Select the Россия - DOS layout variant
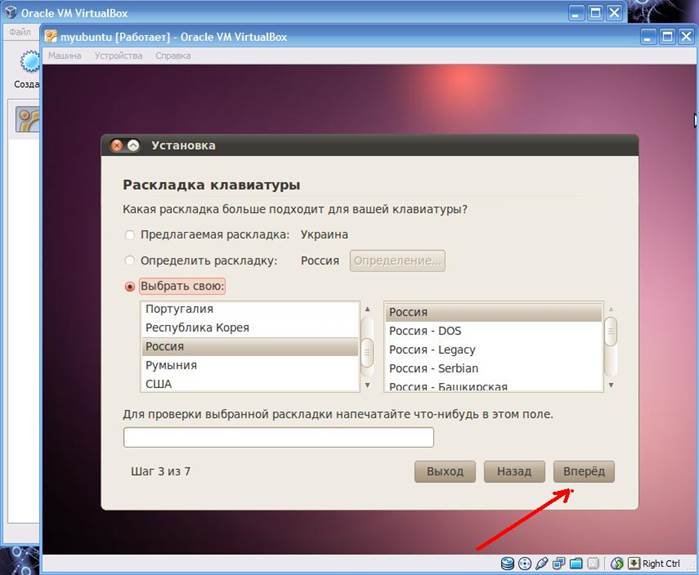Image resolution: width=699 pixels, height=575 pixels. coord(493,331)
